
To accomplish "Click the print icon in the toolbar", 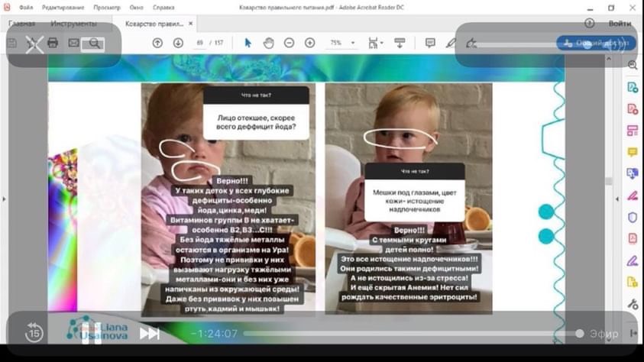I will click(x=53, y=43).
